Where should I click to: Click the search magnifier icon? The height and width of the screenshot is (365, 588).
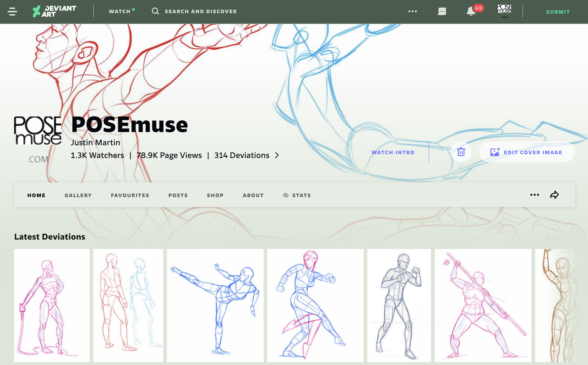155,11
